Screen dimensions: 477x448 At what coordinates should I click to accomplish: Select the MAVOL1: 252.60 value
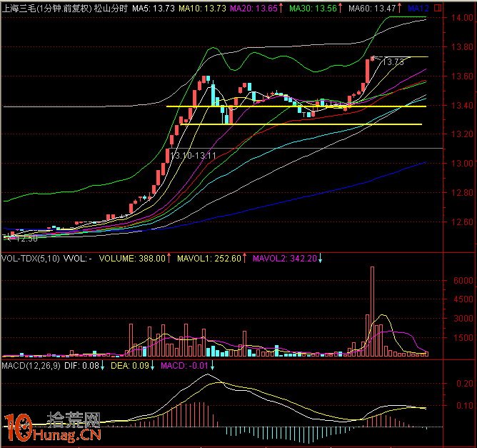(209, 259)
